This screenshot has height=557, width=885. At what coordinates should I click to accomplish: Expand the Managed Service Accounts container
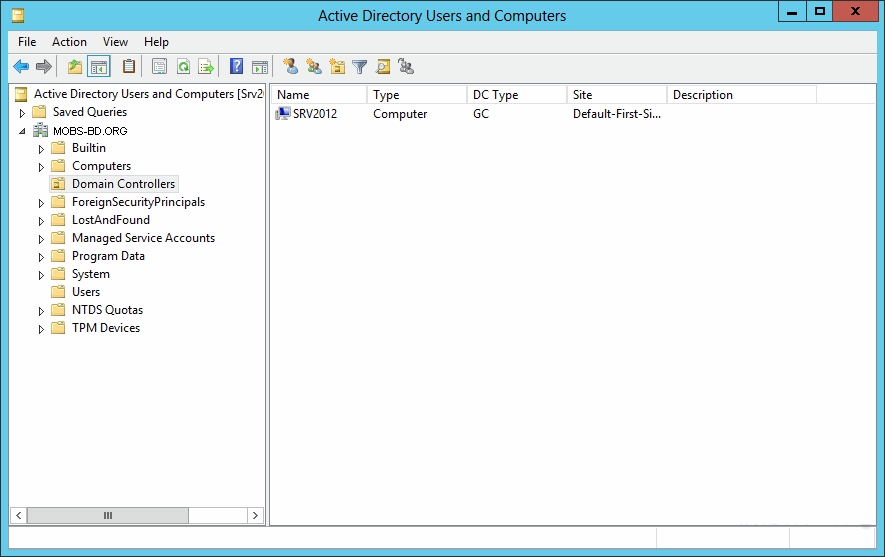click(41, 239)
